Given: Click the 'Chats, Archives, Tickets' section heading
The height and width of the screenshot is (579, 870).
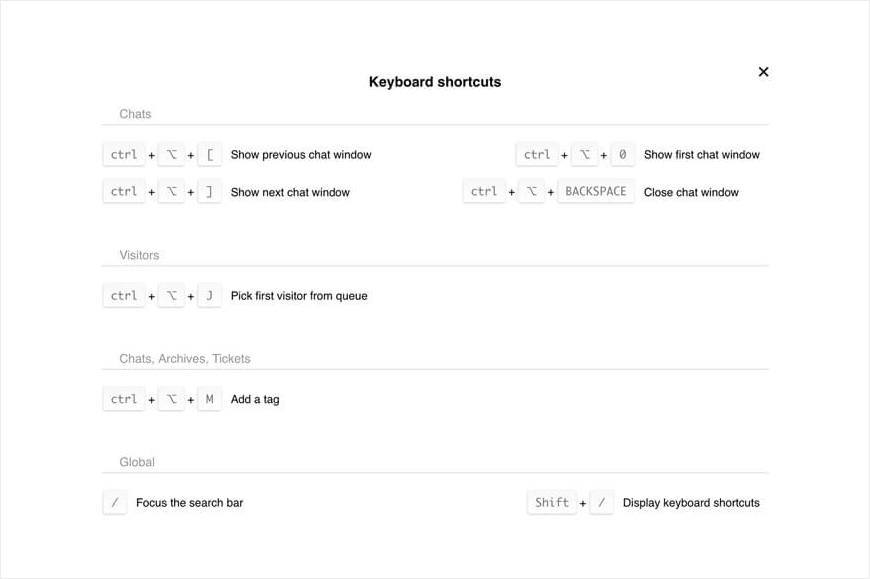Looking at the screenshot, I should point(185,358).
